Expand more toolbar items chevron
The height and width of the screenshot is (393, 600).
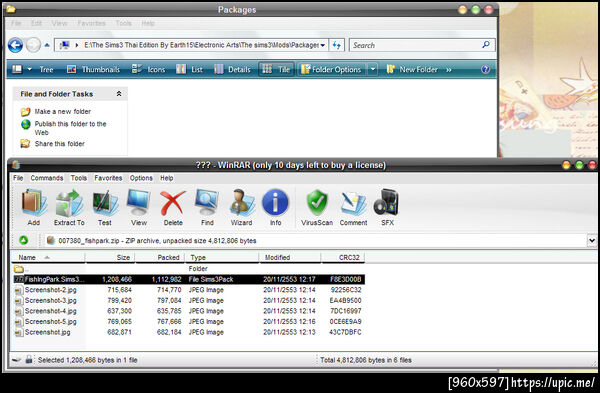449,70
